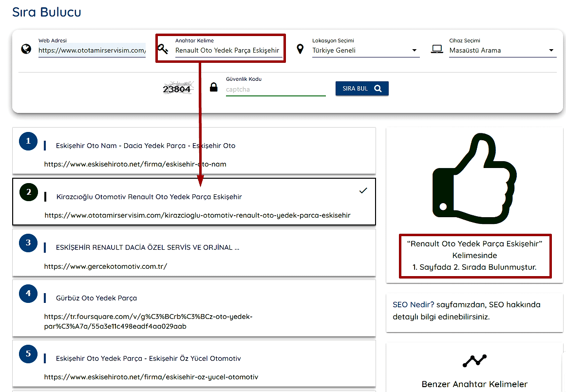The height and width of the screenshot is (392, 566).
Task: Click into the captcha input field
Action: 275,90
